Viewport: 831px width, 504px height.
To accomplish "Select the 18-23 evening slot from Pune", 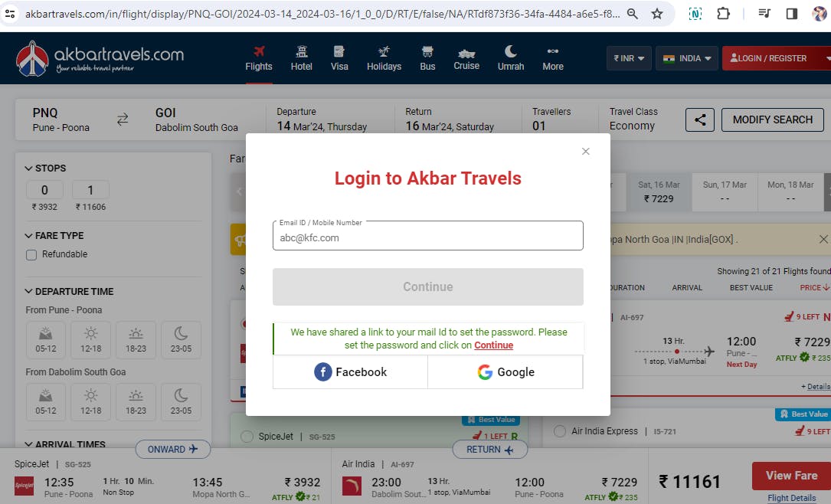I will tap(136, 340).
